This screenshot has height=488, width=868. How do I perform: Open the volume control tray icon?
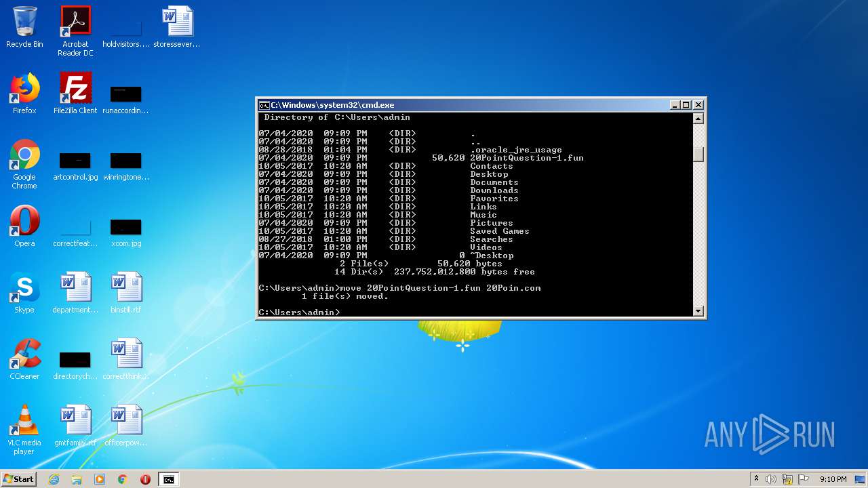click(771, 479)
